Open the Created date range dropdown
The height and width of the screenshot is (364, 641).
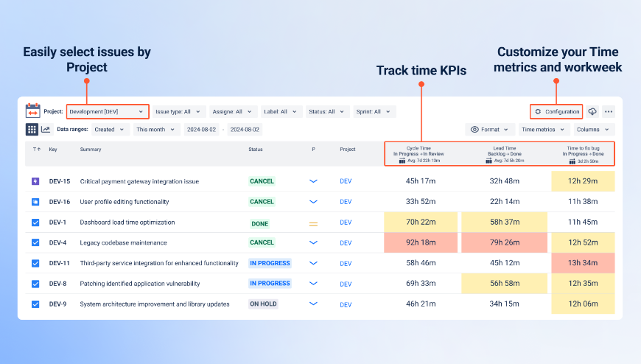pyautogui.click(x=111, y=130)
